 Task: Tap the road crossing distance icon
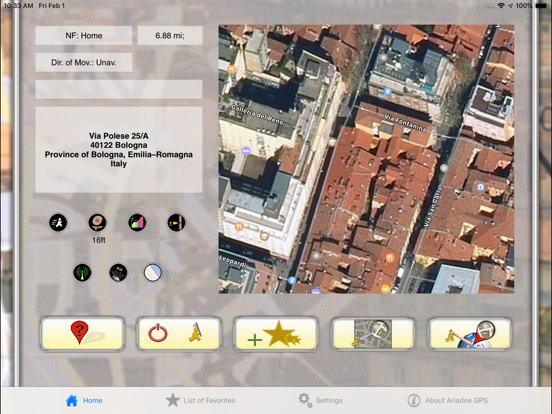coord(176,222)
